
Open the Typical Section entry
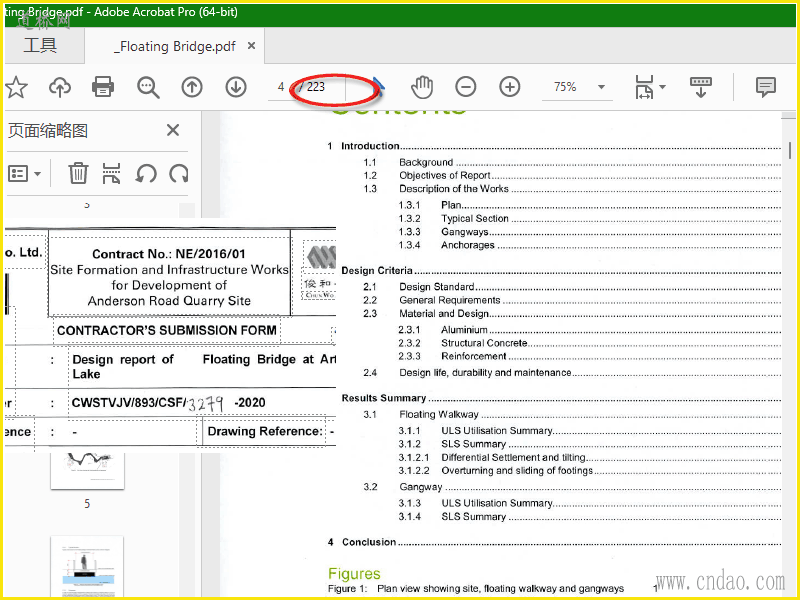point(589,218)
